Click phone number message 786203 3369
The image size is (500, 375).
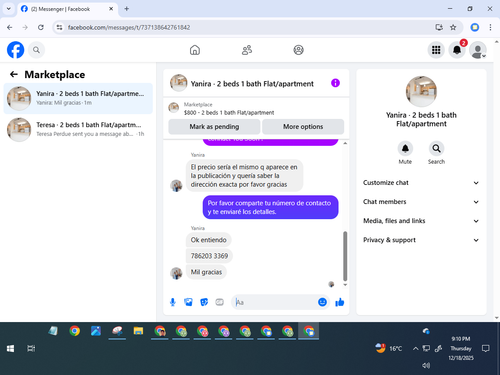point(209,256)
